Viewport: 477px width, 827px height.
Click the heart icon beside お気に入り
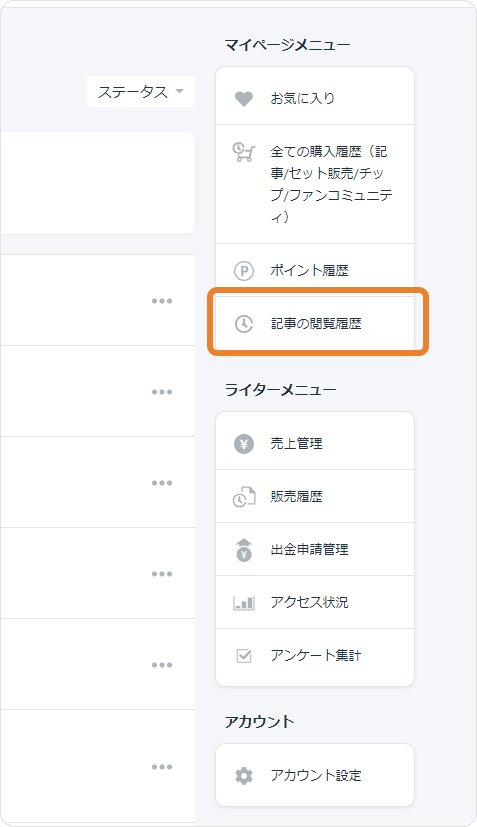point(244,99)
